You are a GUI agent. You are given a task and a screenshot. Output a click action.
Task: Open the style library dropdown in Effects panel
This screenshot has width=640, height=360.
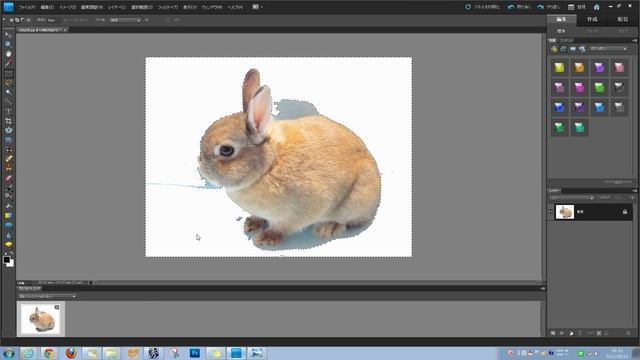(608, 49)
